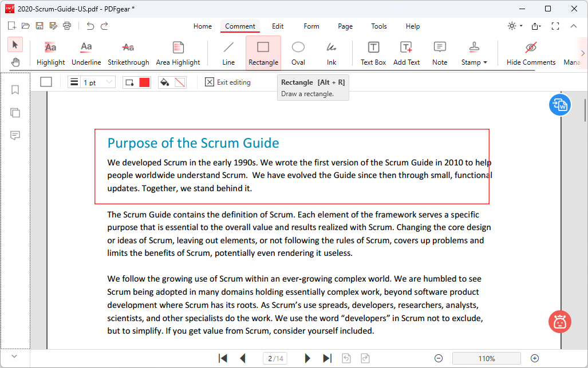588x368 pixels.
Task: Toggle Hide Comments
Action: click(x=531, y=53)
